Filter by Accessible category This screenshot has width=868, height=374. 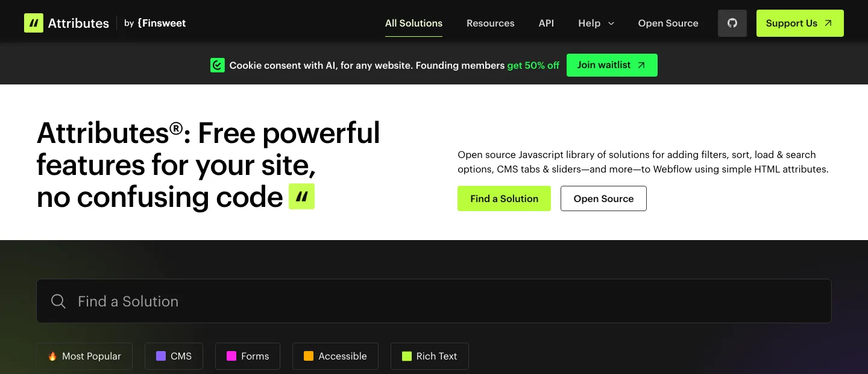tap(335, 356)
